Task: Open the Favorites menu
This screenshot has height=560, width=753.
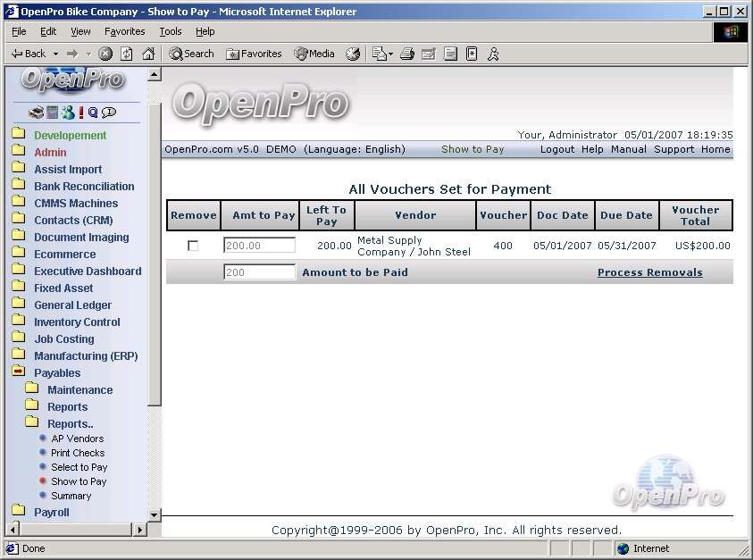Action: point(124,31)
